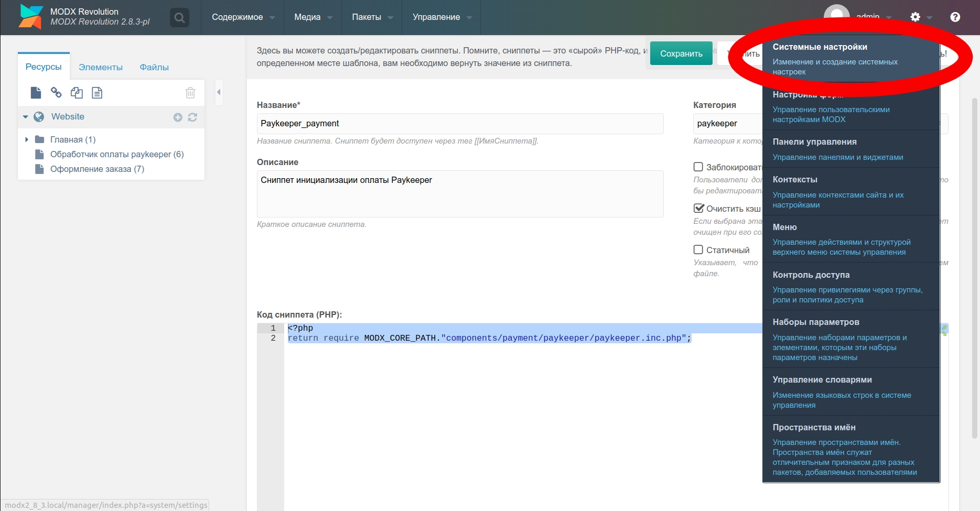Refresh the Website context tree
This screenshot has height=511, width=980.
tap(192, 117)
